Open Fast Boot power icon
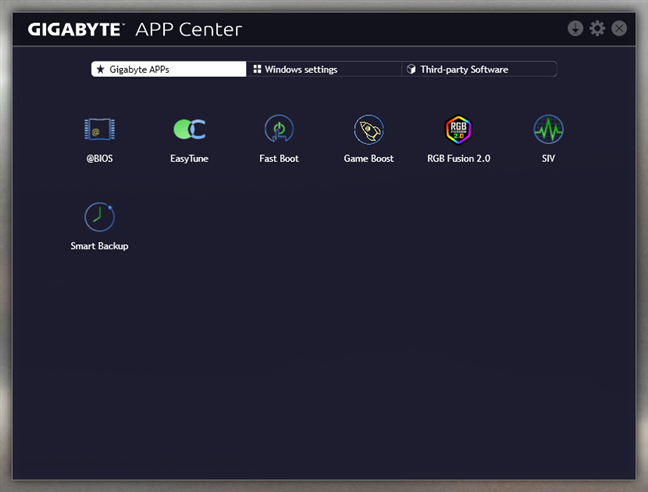Image resolution: width=648 pixels, height=492 pixels. click(x=279, y=129)
